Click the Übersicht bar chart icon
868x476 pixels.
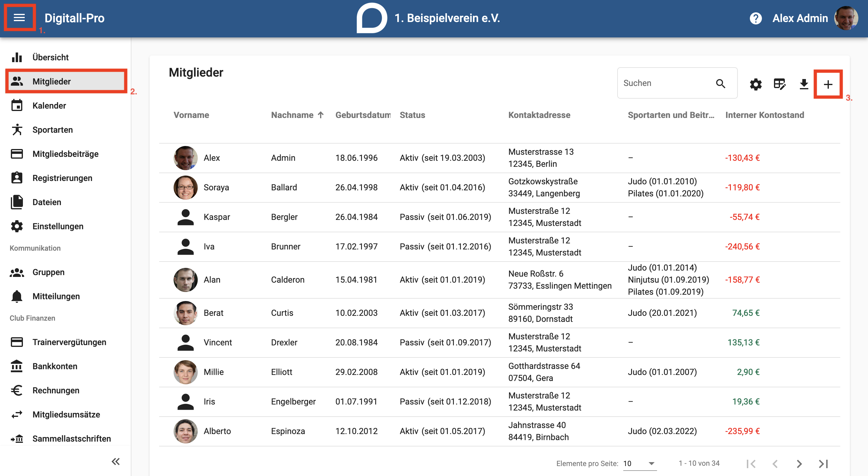(17, 57)
